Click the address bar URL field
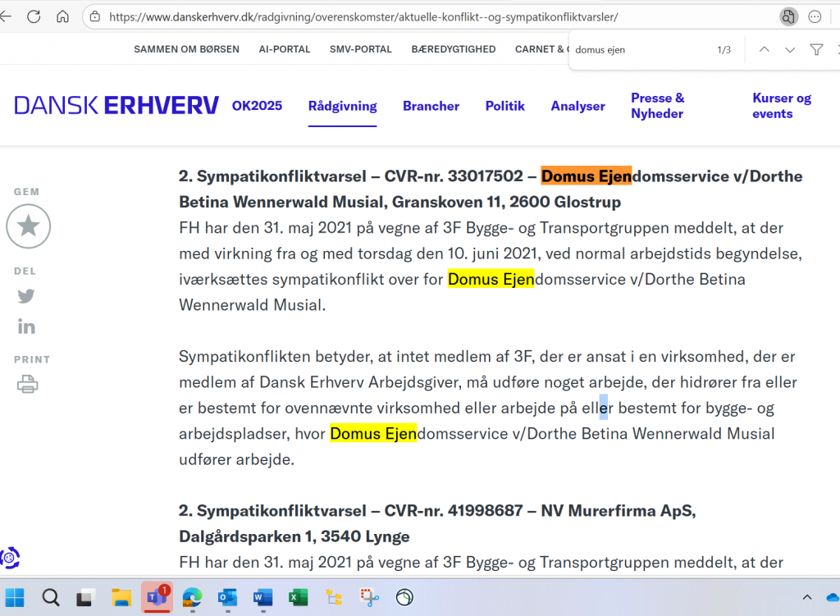The image size is (840, 616). (x=363, y=17)
